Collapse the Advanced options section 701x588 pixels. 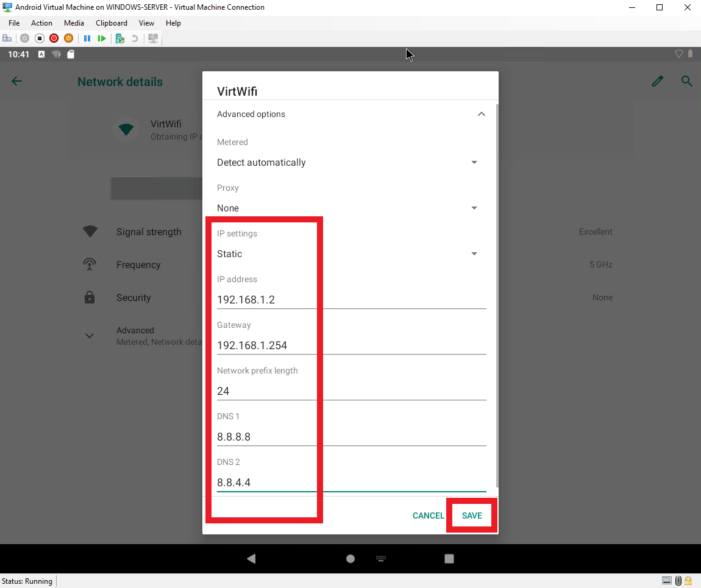(481, 114)
